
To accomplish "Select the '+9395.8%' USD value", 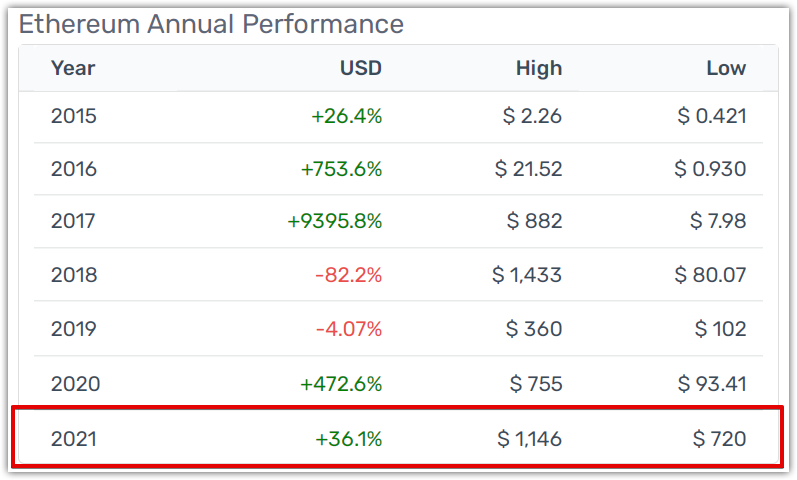I will click(334, 221).
